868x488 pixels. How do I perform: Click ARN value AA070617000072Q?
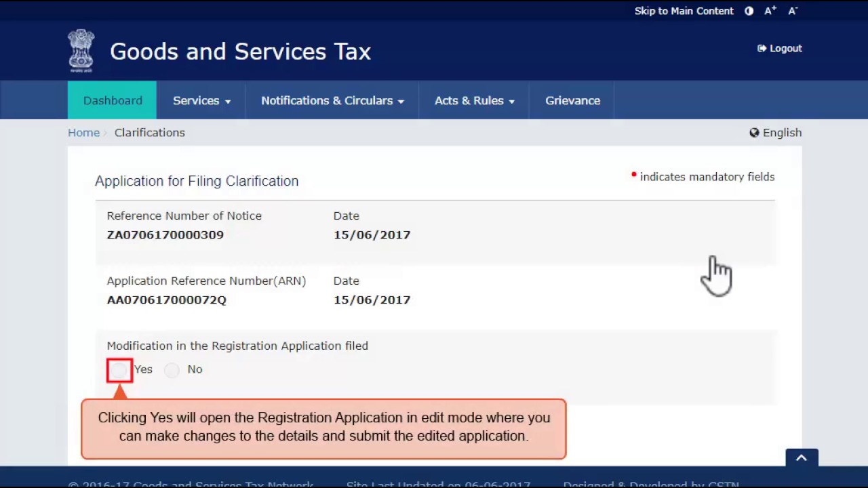[x=166, y=300]
